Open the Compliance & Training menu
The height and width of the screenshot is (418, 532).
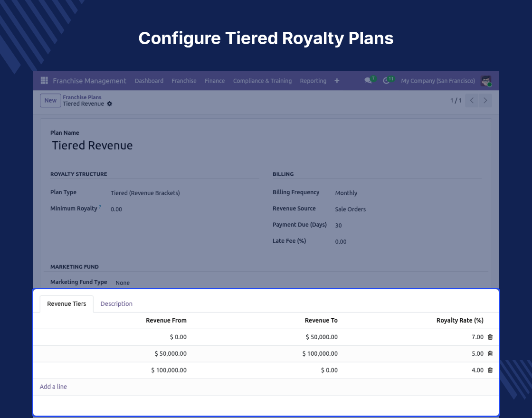(x=262, y=81)
